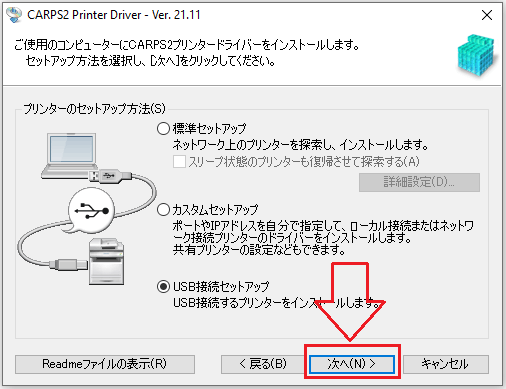This screenshot has width=506, height=389.
Task: Select the USB接続セットアップ radio button
Action: pos(163,286)
